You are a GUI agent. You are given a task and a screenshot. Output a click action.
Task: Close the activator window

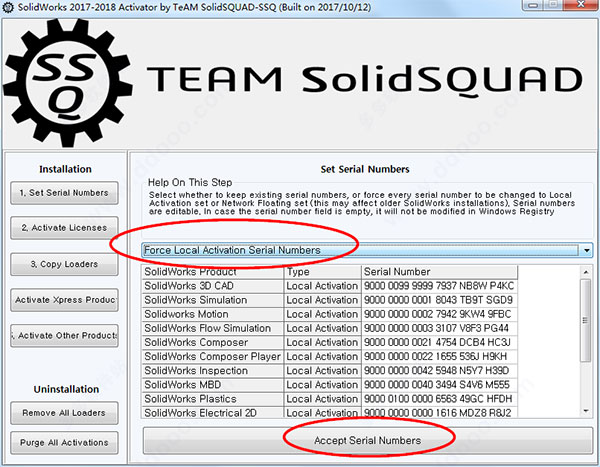[x=581, y=5]
